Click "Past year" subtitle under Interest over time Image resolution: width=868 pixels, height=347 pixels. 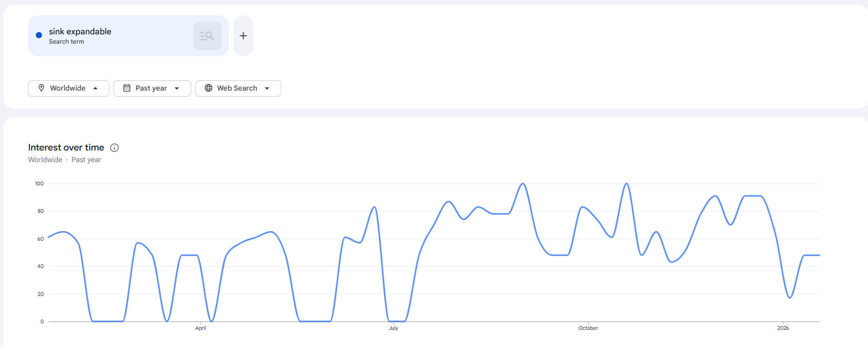pyautogui.click(x=87, y=160)
